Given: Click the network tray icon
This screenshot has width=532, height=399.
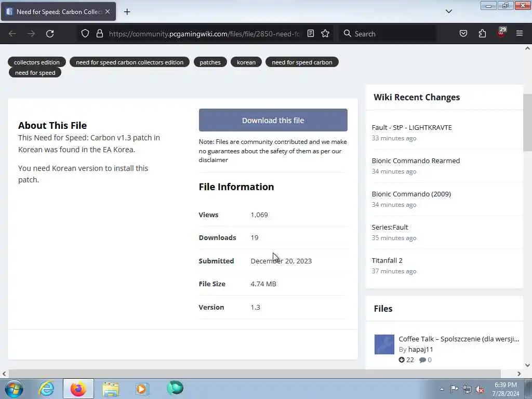Looking at the screenshot, I should 467,389.
